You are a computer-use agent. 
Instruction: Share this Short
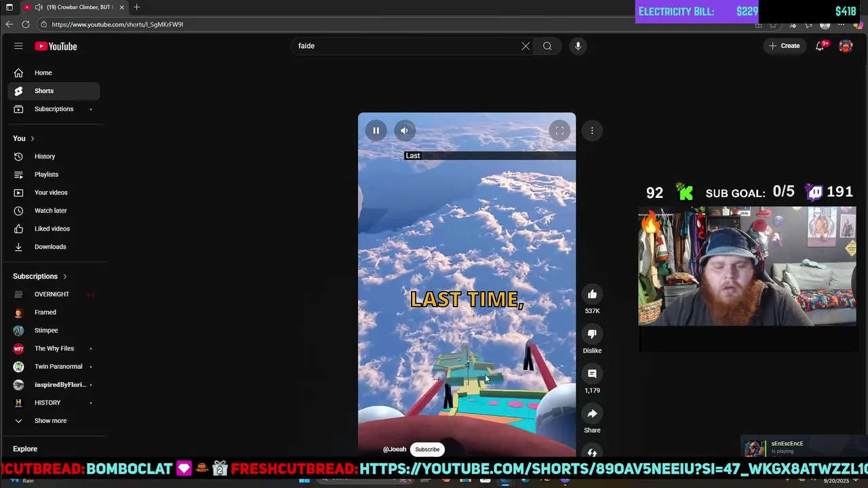(x=592, y=414)
